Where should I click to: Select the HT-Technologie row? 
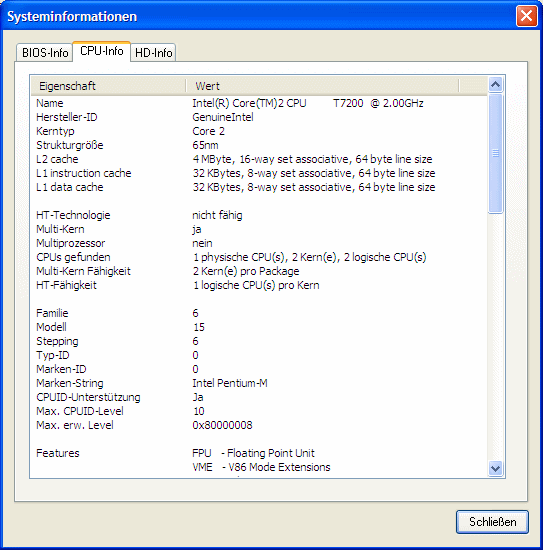(x=259, y=215)
